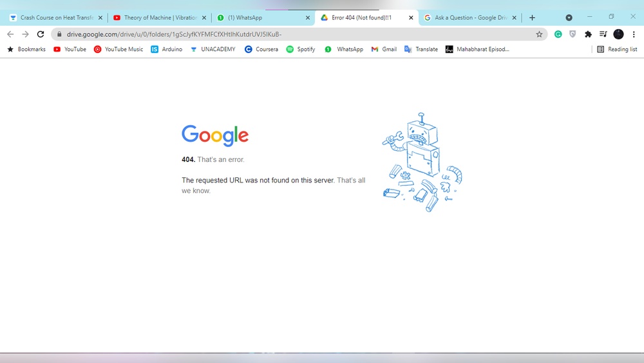Viewport: 644px width, 363px height.
Task: Close the Crash Course on Heat Transfer tab
Action: click(100, 17)
